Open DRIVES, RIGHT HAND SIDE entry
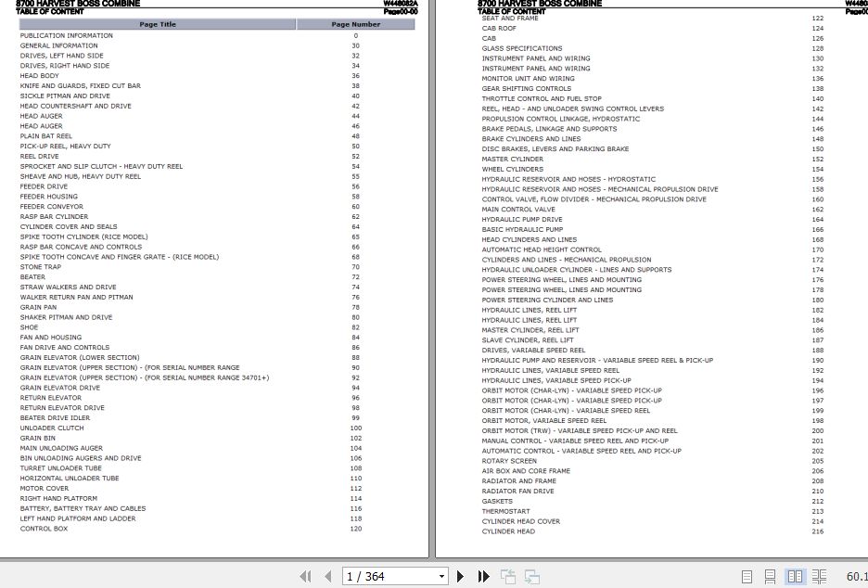This screenshot has width=868, height=588. pyautogui.click(x=65, y=65)
